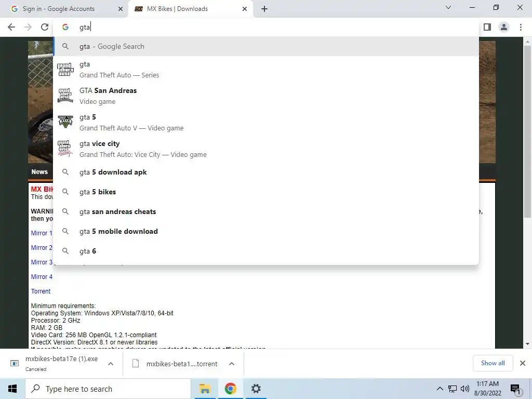Screen dimensions: 532x399
Task: Download from Mirror 2 link
Action: pyautogui.click(x=42, y=248)
